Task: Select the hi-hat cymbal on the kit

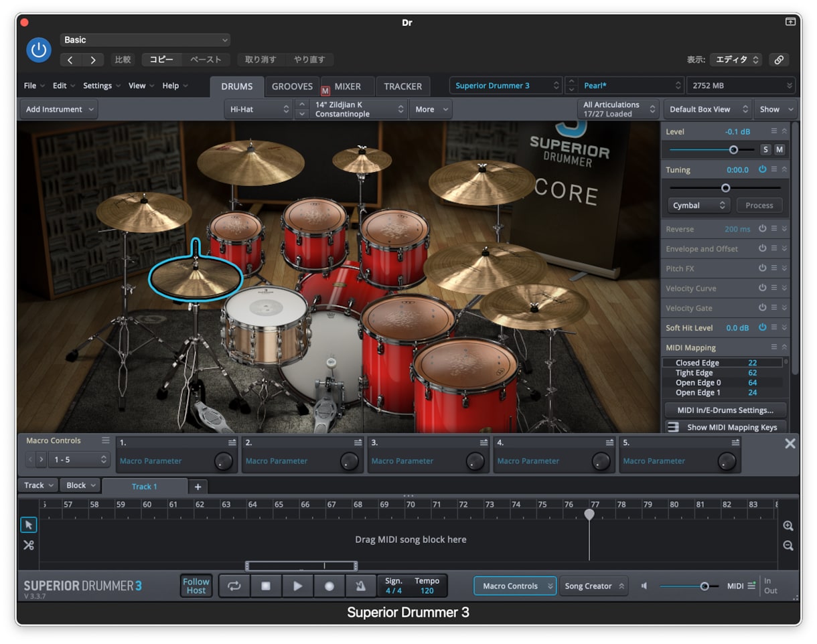Action: (195, 276)
